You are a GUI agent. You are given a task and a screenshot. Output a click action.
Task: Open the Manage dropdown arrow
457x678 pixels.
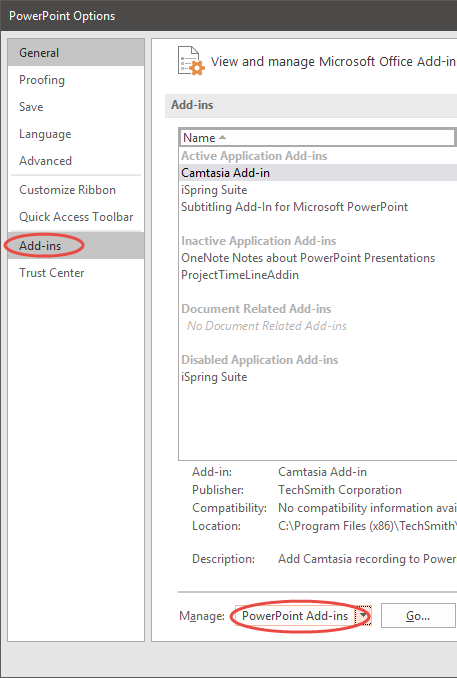tap(363, 615)
